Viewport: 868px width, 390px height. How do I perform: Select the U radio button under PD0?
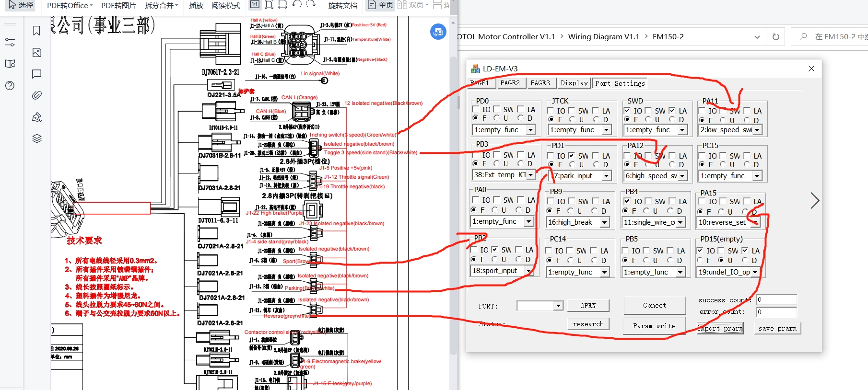point(497,118)
